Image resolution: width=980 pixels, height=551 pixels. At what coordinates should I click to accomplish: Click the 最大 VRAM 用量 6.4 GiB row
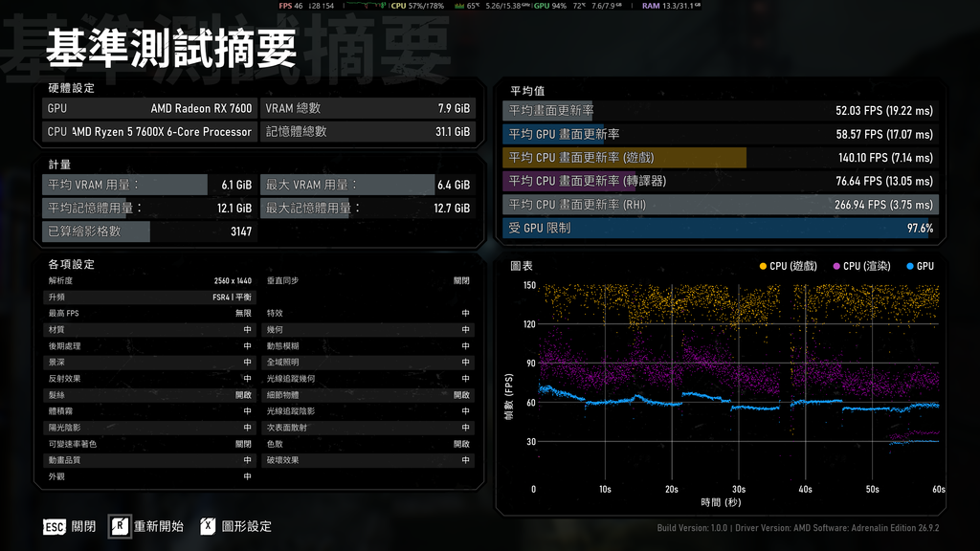coord(367,185)
